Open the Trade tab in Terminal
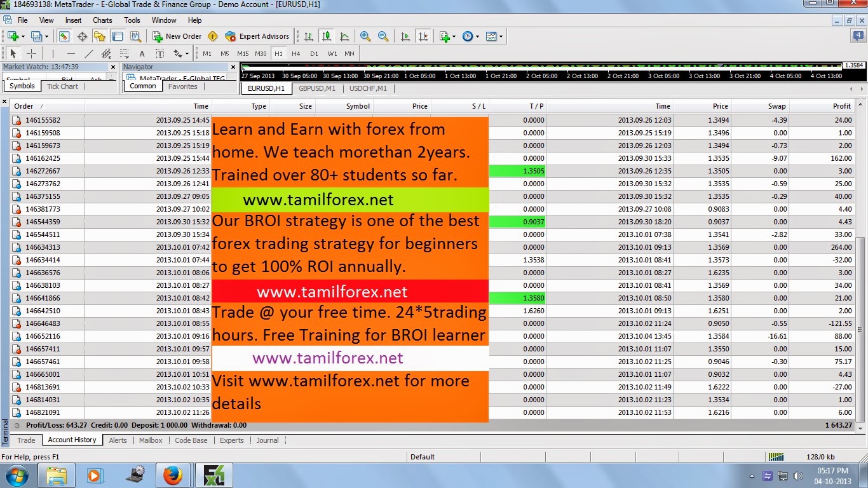This screenshot has width=868, height=488. click(26, 440)
